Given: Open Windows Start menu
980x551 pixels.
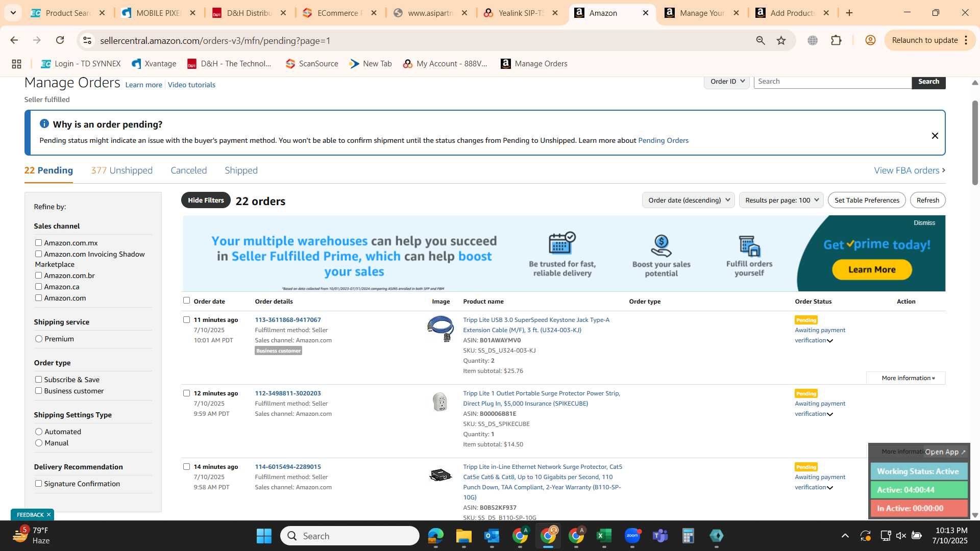Looking at the screenshot, I should click(x=264, y=536).
